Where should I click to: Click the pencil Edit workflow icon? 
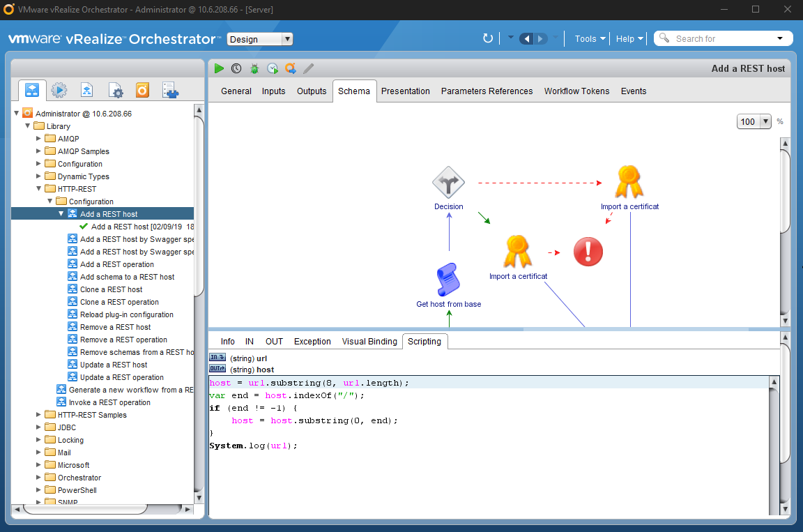click(309, 68)
